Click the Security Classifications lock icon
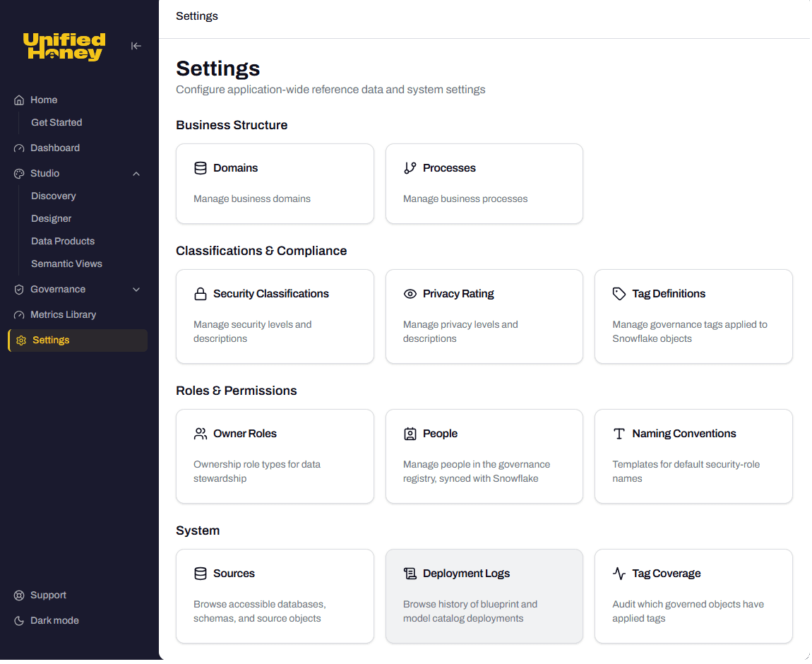The width and height of the screenshot is (812, 664). (201, 294)
